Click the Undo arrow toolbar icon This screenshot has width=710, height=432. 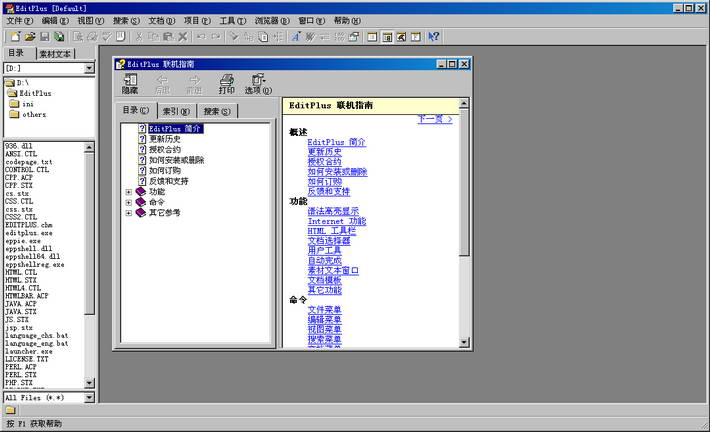tap(201, 37)
